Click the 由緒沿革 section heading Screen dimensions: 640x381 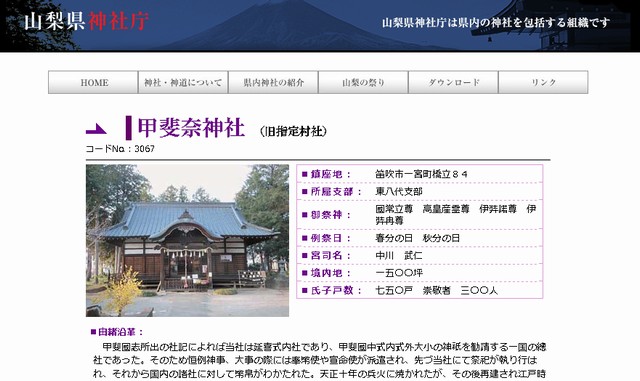(117, 332)
